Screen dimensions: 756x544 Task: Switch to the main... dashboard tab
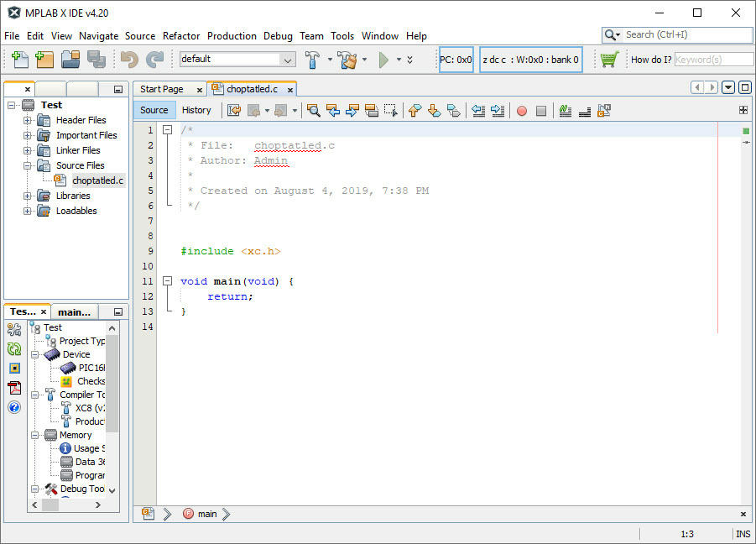[x=74, y=312]
